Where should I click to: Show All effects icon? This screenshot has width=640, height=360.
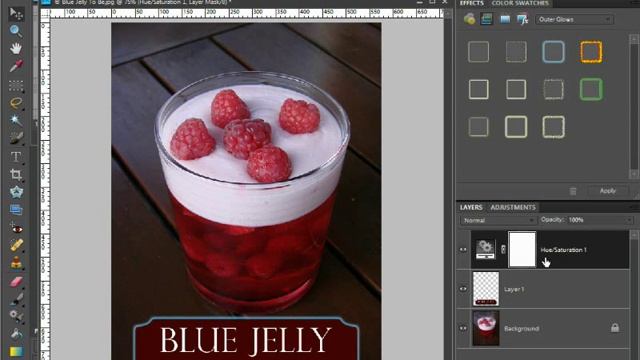pyautogui.click(x=522, y=19)
